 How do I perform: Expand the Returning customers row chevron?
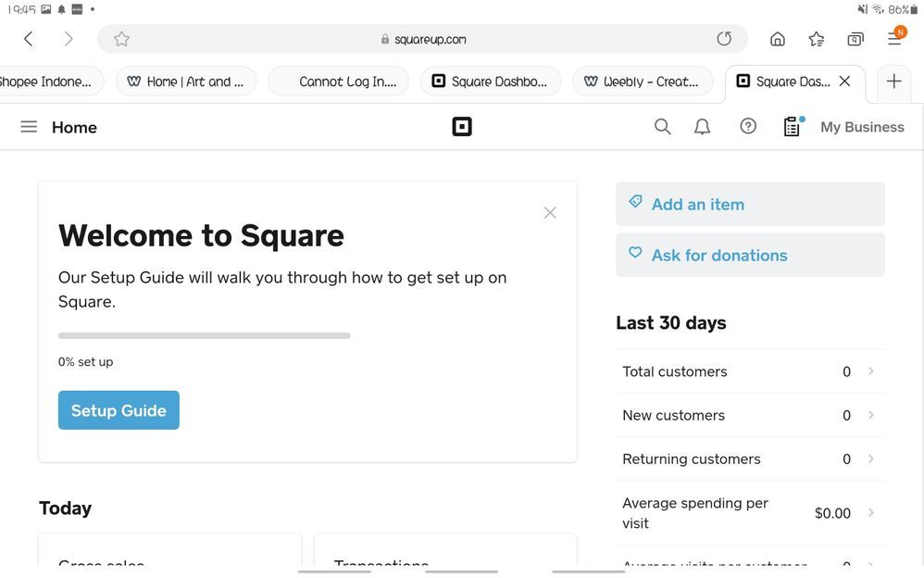[x=871, y=459]
